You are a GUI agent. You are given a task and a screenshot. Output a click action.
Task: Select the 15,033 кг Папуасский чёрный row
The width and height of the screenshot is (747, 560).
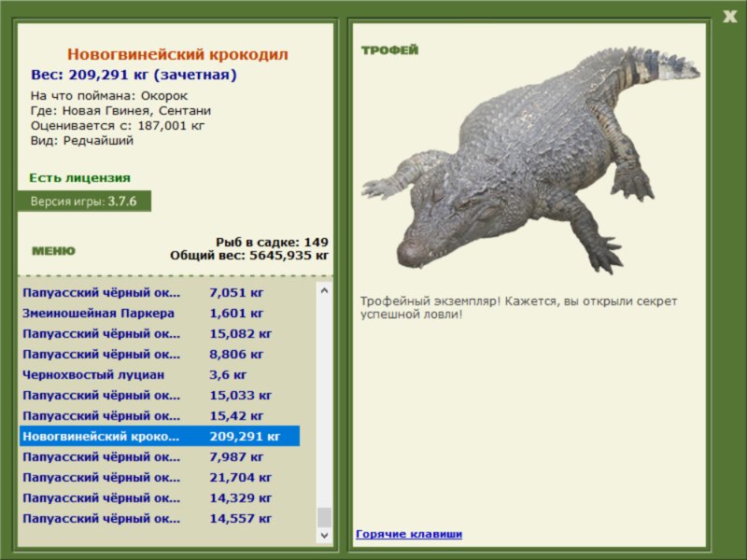[x=160, y=395]
